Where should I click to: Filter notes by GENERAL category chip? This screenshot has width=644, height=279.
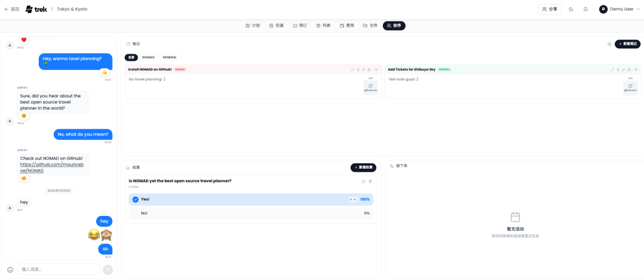coord(169,57)
